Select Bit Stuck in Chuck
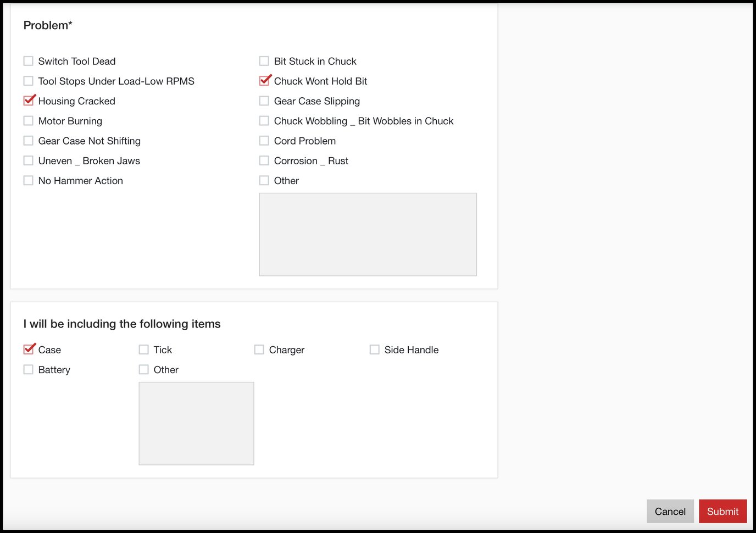The width and height of the screenshot is (756, 533). 264,61
